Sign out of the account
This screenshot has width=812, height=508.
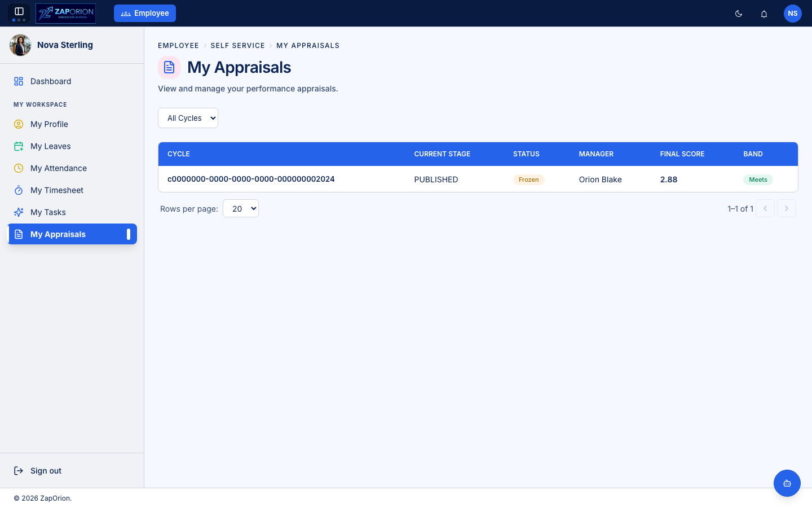[x=72, y=471]
